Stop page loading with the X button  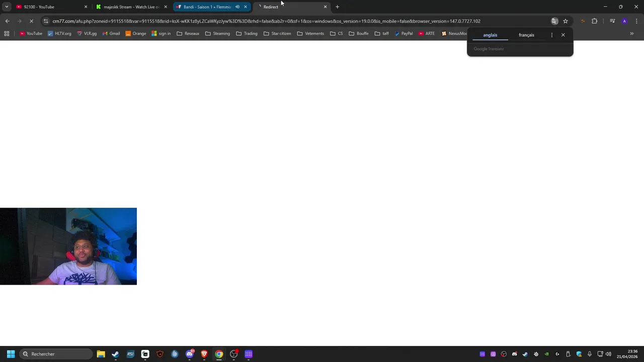click(31, 21)
